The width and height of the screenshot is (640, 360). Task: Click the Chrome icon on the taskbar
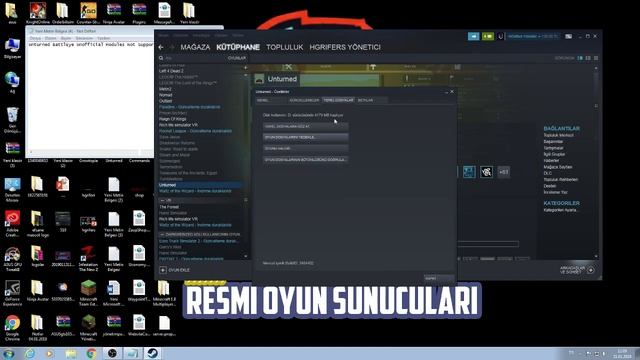coord(91,353)
